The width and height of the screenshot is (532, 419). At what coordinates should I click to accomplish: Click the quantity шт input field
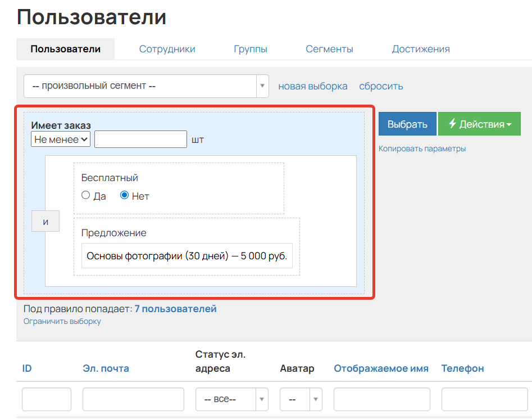[140, 139]
